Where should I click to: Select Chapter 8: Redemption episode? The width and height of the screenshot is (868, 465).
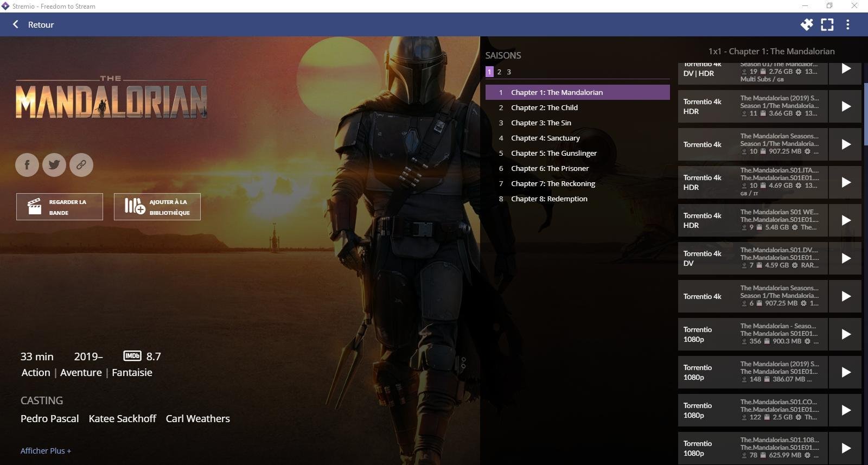[x=578, y=199]
